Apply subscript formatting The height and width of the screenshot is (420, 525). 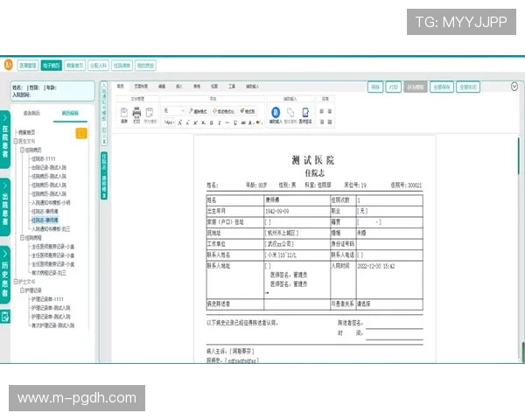click(x=203, y=122)
